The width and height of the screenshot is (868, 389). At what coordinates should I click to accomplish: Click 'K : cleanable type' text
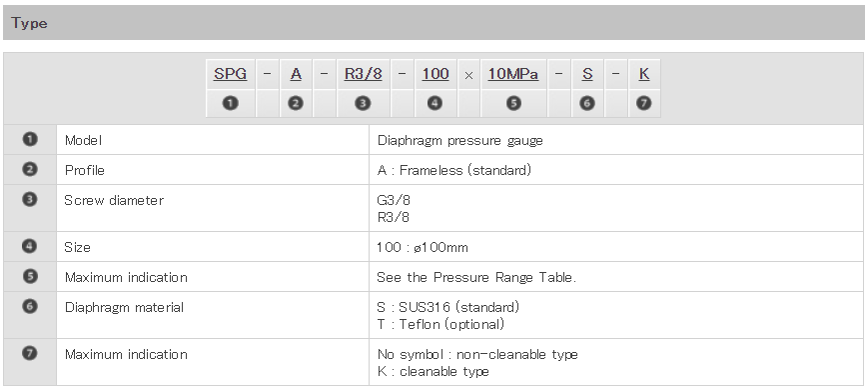(434, 371)
